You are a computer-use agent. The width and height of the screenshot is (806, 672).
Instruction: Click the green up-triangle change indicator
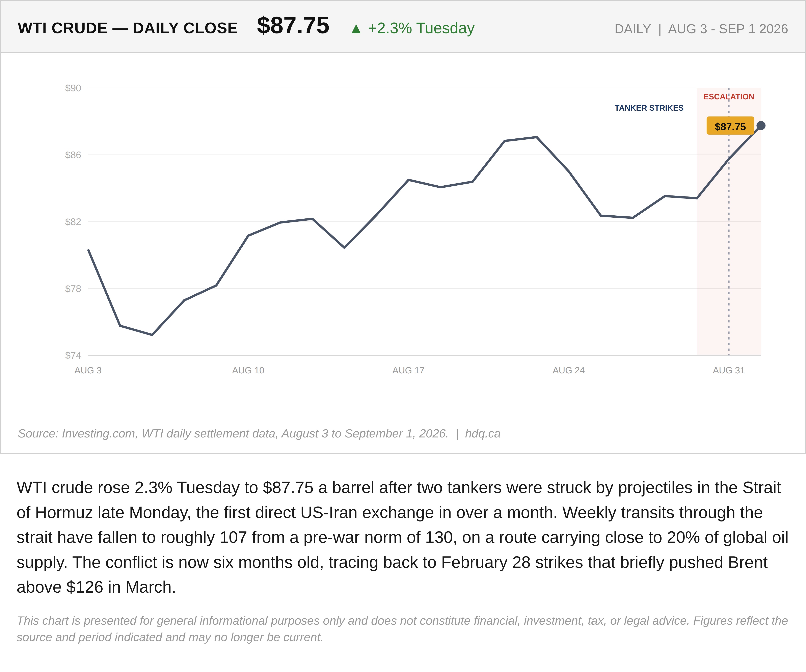point(356,29)
